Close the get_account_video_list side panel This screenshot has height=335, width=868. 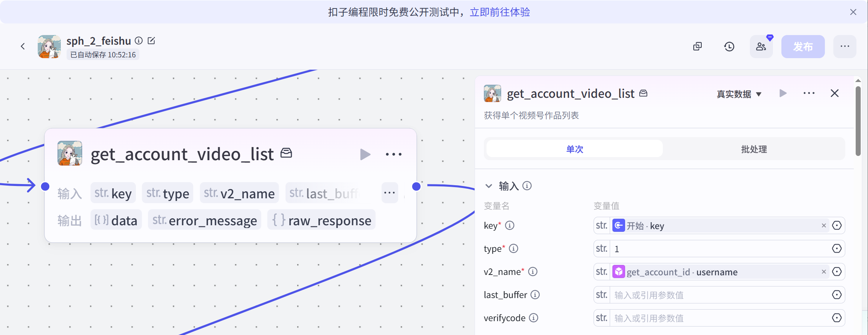coord(835,93)
